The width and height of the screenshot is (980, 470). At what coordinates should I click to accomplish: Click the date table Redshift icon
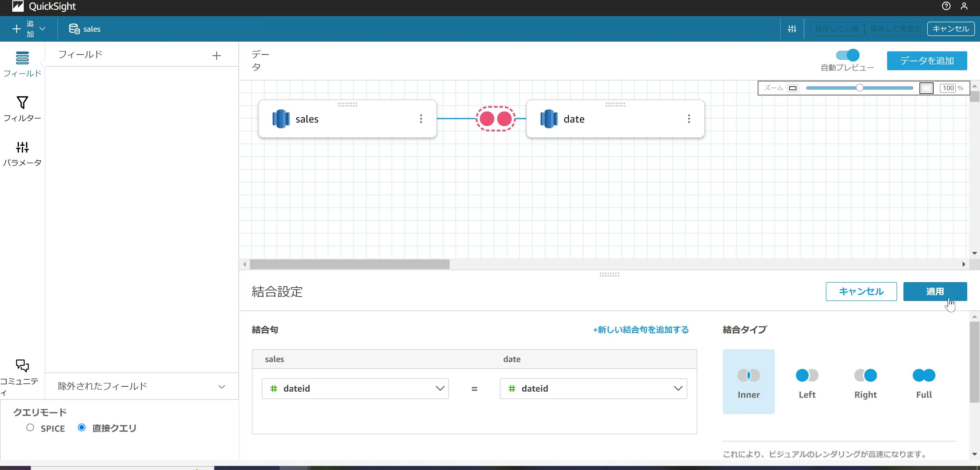pos(549,119)
